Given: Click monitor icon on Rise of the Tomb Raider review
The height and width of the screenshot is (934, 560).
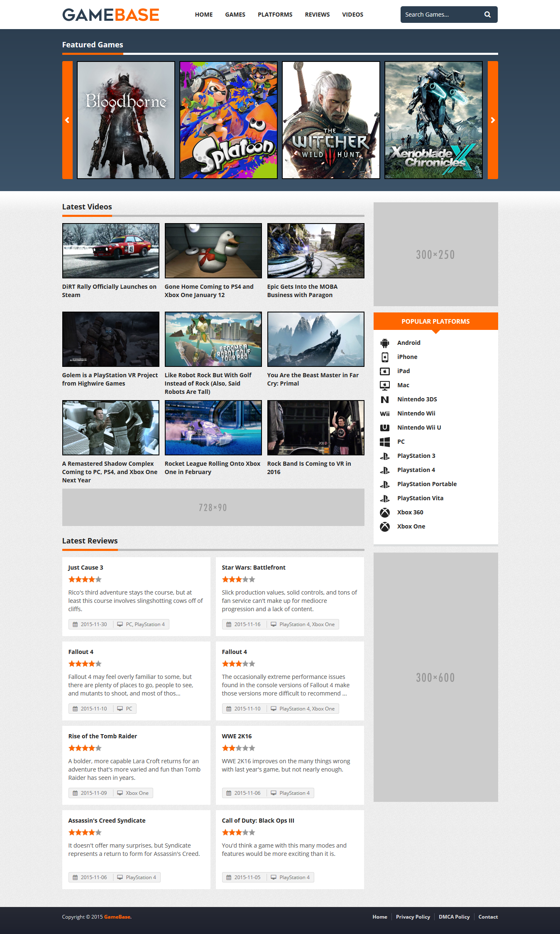Looking at the screenshot, I should click(120, 793).
